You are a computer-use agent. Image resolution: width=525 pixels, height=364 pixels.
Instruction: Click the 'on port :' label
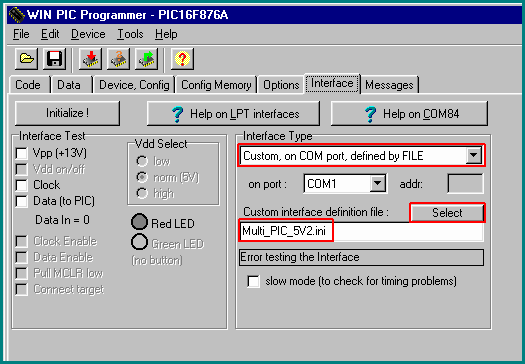point(268,185)
